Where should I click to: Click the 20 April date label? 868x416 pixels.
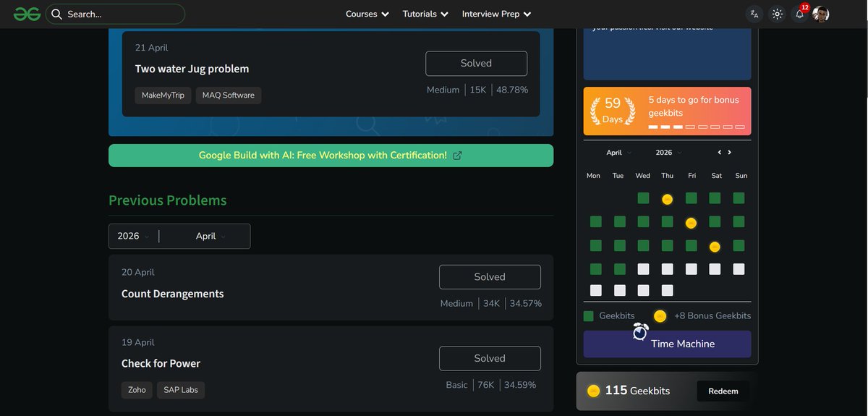pyautogui.click(x=137, y=272)
